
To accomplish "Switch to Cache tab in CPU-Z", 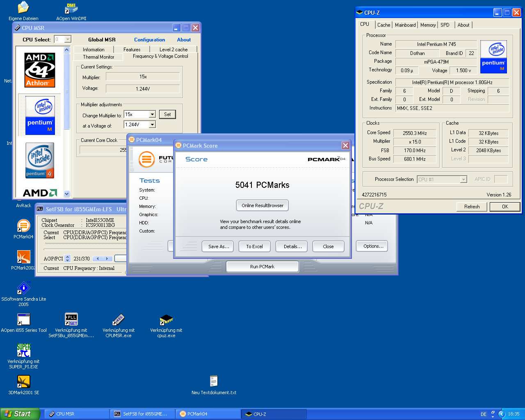I will 384,25.
